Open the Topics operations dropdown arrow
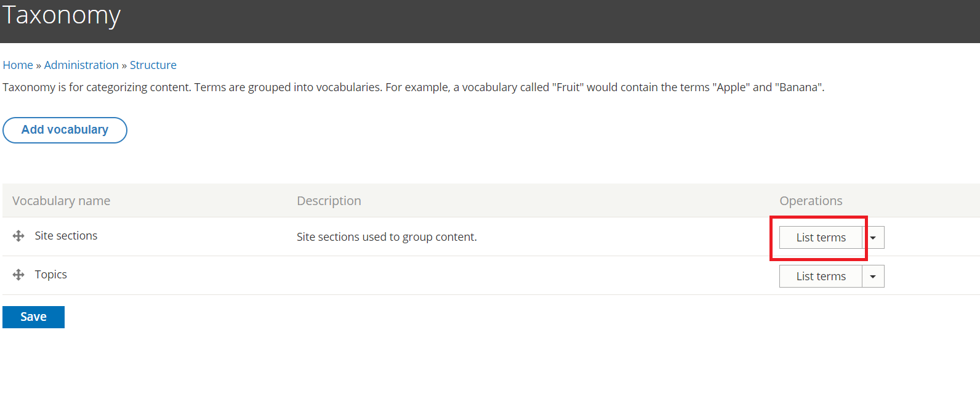The height and width of the screenshot is (396, 980). coord(873,277)
